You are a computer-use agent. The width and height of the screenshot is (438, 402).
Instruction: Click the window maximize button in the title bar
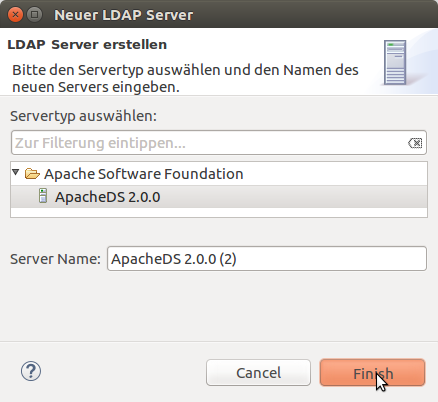pyautogui.click(x=34, y=15)
